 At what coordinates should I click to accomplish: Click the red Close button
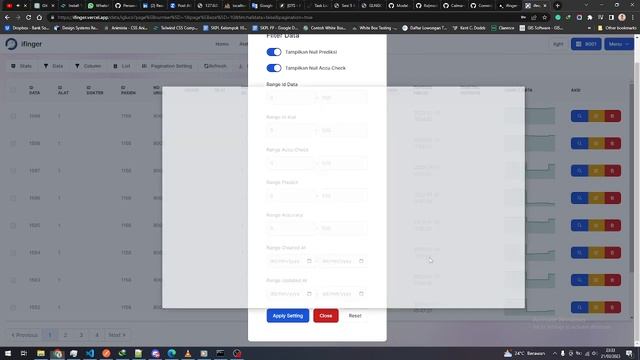click(x=326, y=316)
